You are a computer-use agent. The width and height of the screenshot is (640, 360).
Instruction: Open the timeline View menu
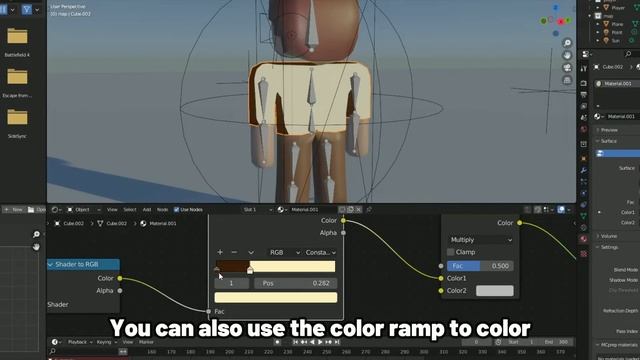click(x=128, y=342)
